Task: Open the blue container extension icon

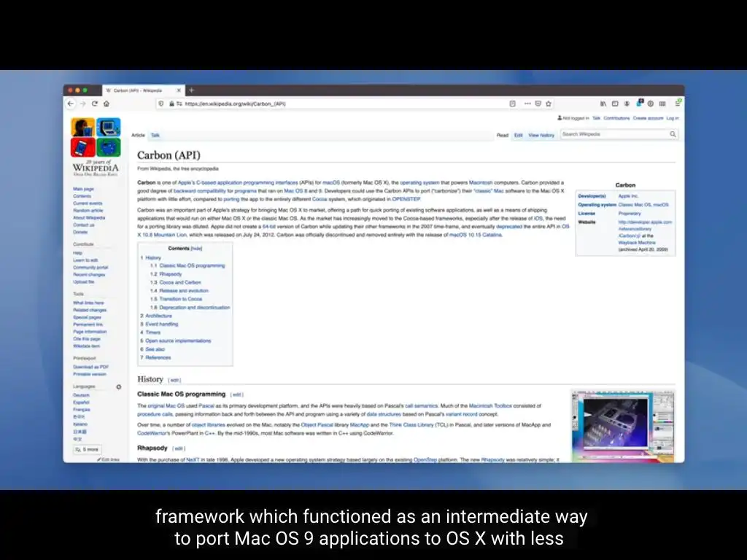Action: pyautogui.click(x=639, y=103)
